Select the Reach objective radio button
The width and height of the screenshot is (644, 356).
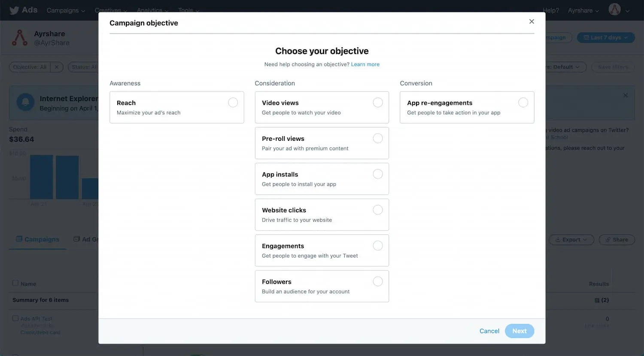(233, 103)
